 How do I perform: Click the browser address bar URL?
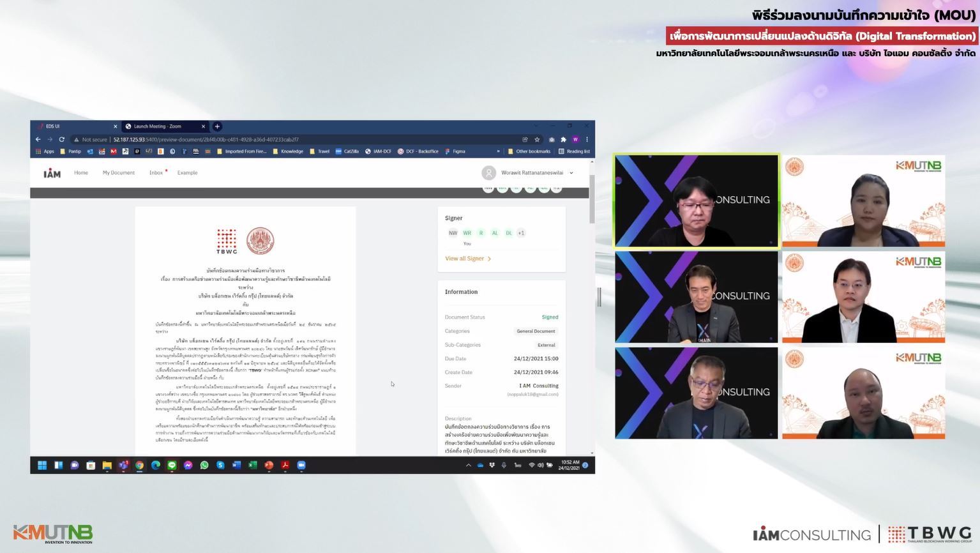coord(206,139)
